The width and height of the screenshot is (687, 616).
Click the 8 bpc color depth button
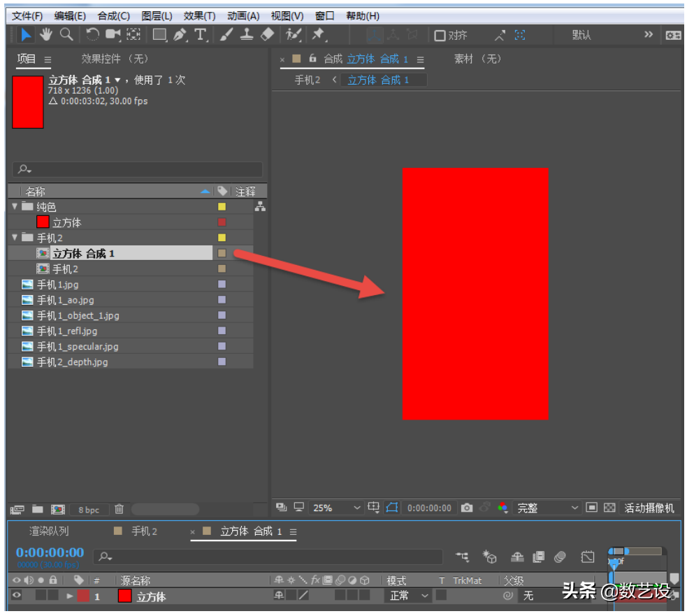point(89,510)
